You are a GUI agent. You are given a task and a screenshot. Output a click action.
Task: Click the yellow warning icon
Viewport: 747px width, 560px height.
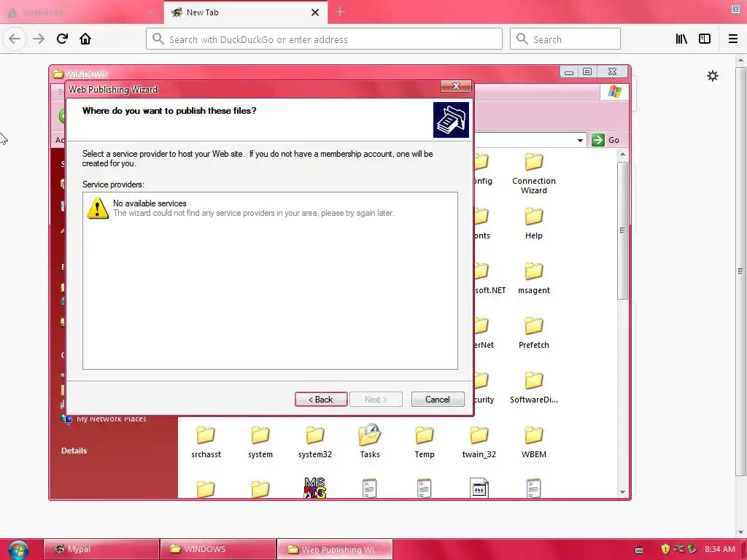98,208
